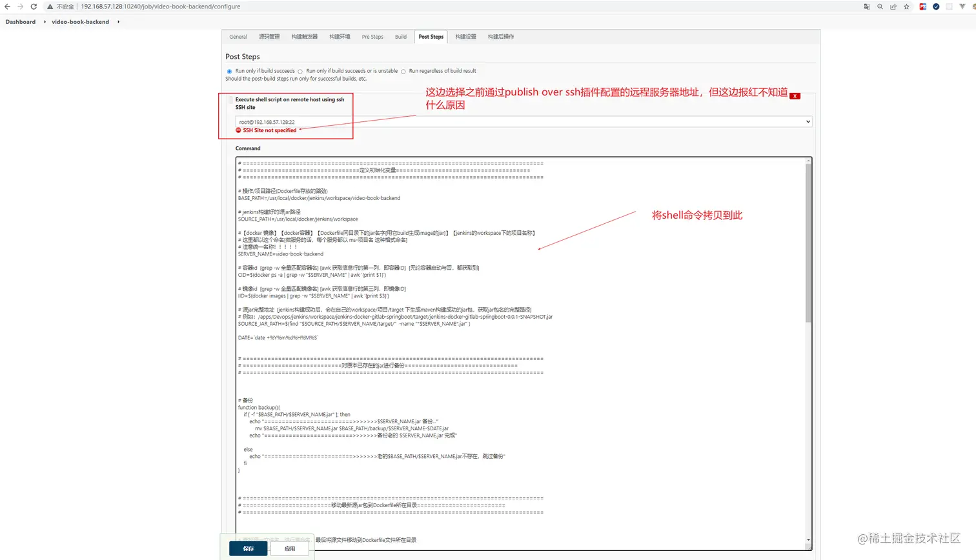Delete the SSH build step with red X
This screenshot has width=976, height=560.
(795, 96)
